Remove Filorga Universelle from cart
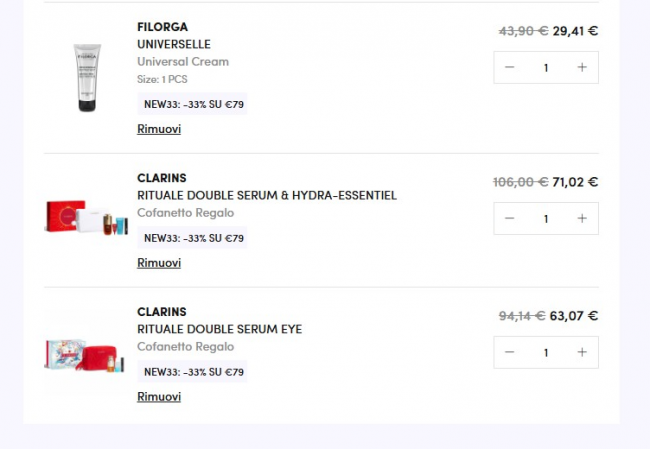This screenshot has height=449, width=650. (159, 129)
